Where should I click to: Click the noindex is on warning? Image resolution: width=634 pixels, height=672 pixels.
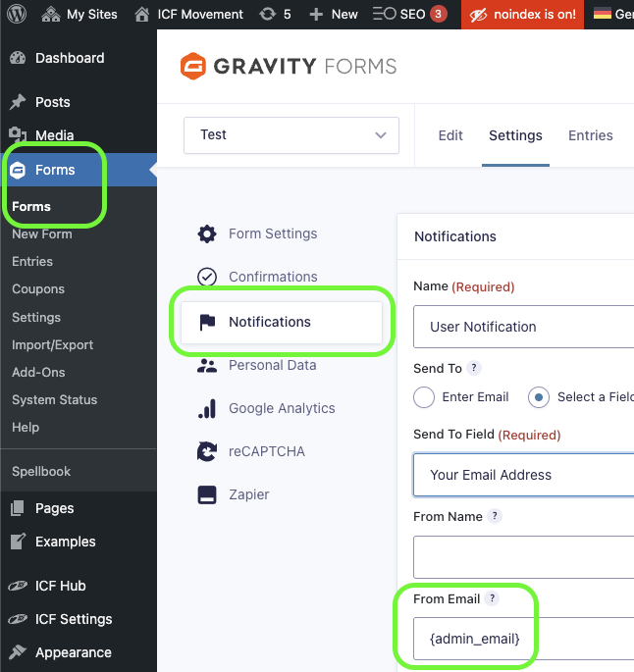[522, 14]
